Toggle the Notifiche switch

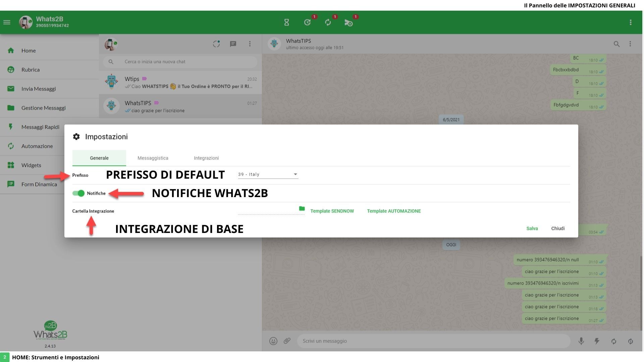78,193
